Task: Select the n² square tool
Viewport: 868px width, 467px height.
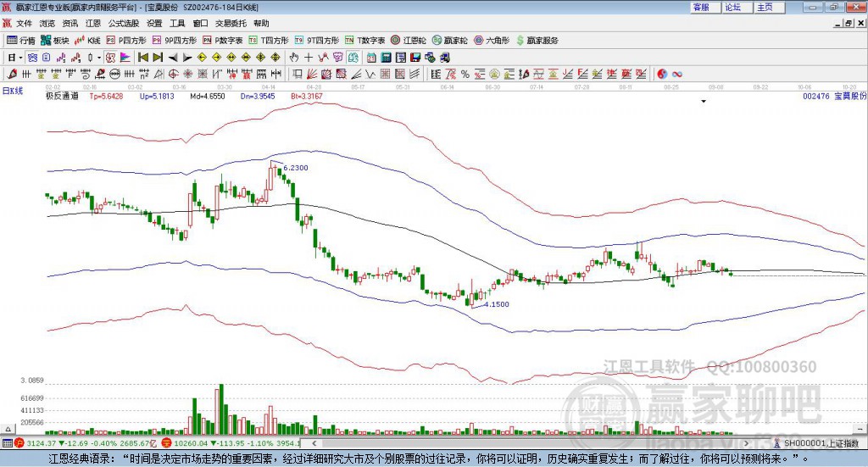Action: (x=144, y=74)
